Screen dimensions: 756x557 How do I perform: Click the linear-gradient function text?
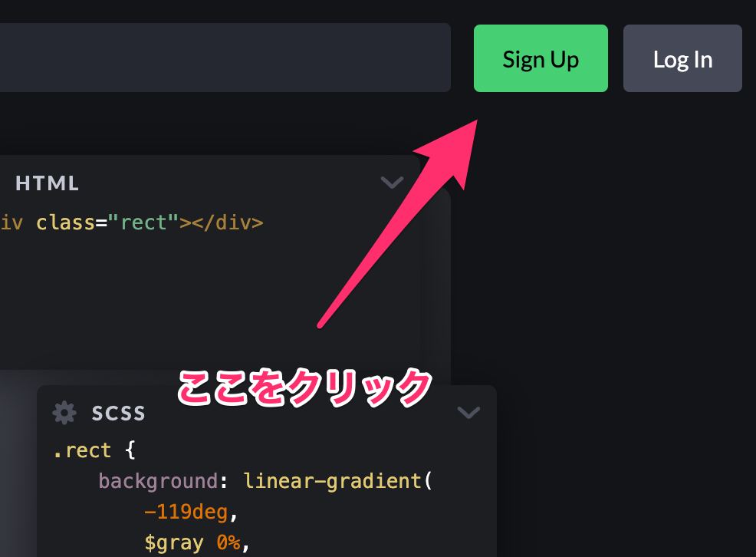[x=333, y=481]
